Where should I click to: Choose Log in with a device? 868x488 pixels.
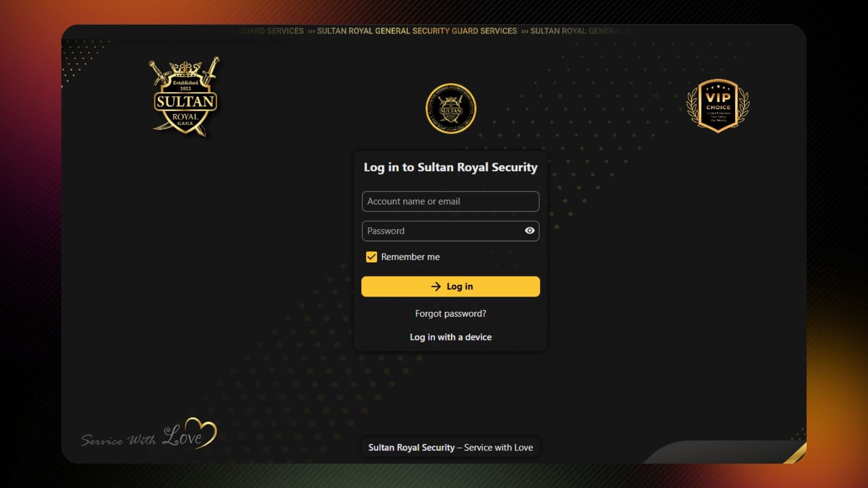[450, 337]
